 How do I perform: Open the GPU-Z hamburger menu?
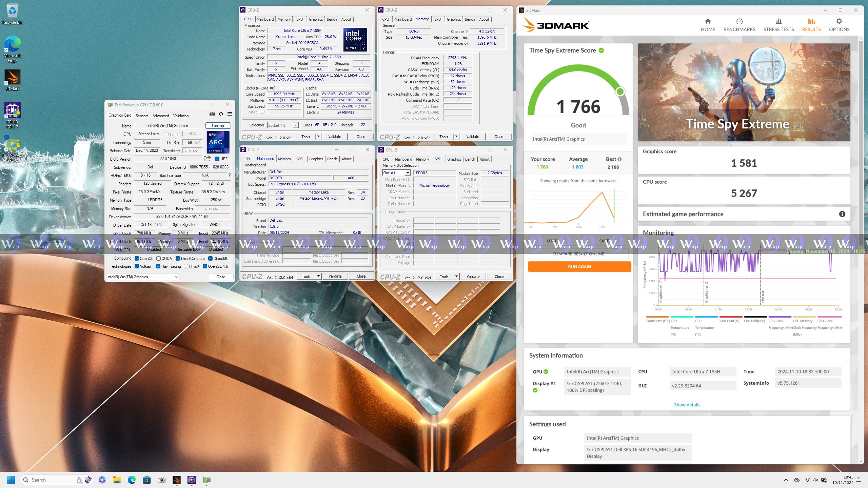coord(230,114)
